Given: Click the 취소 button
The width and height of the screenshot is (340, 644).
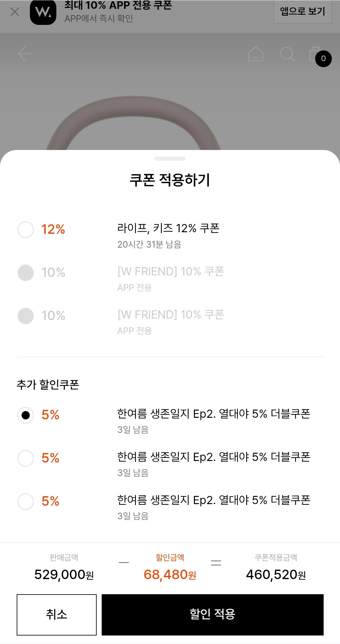Looking at the screenshot, I should [57, 615].
